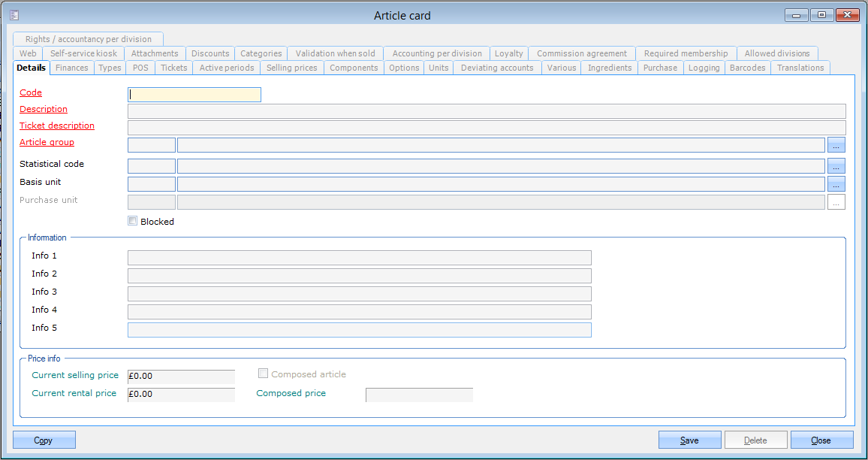Screen dimensions: 868x460
Task: Click the Copy button
Action: point(44,440)
